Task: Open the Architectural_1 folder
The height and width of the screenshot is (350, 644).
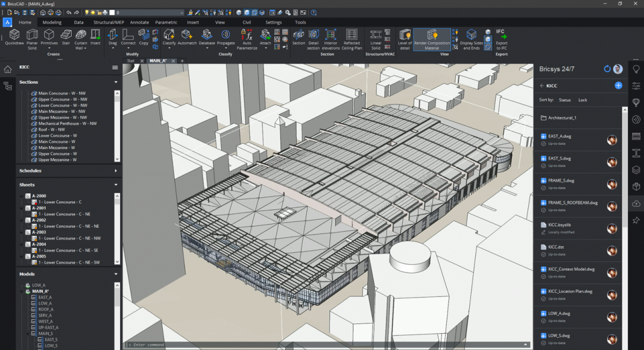Action: pos(562,118)
